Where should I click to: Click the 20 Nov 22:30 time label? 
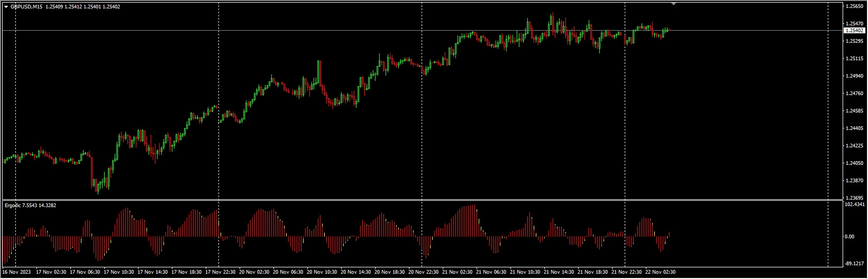423,272
